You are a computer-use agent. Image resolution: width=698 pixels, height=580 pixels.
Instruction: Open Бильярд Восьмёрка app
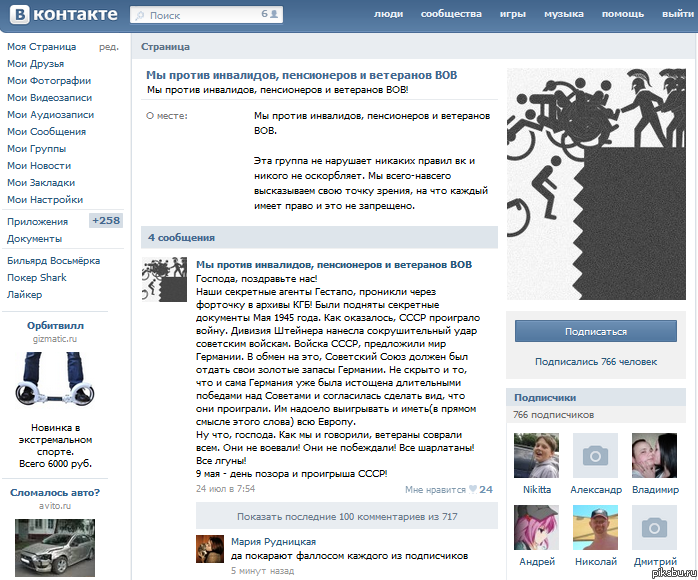[x=53, y=260]
